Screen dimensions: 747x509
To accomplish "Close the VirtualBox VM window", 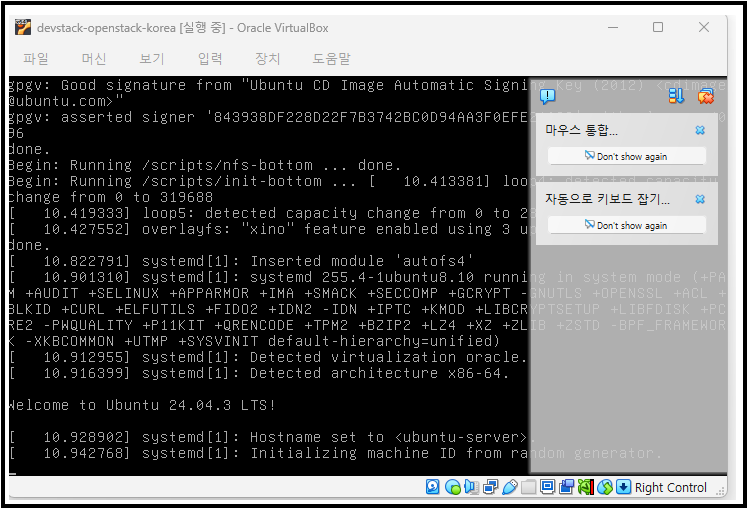I will tap(704, 28).
